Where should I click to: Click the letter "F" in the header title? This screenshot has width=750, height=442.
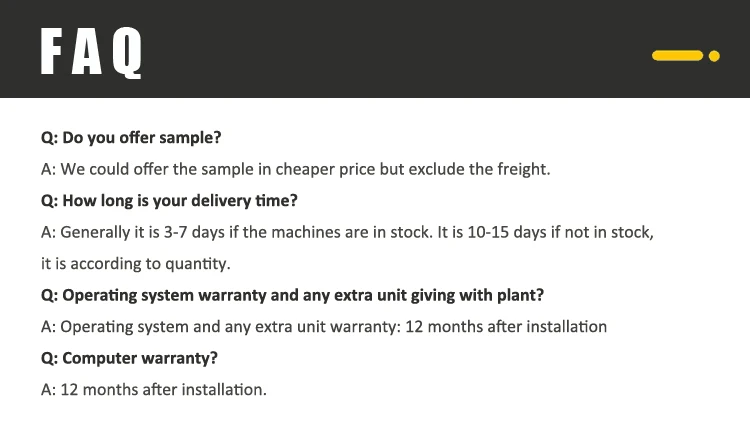coord(50,54)
